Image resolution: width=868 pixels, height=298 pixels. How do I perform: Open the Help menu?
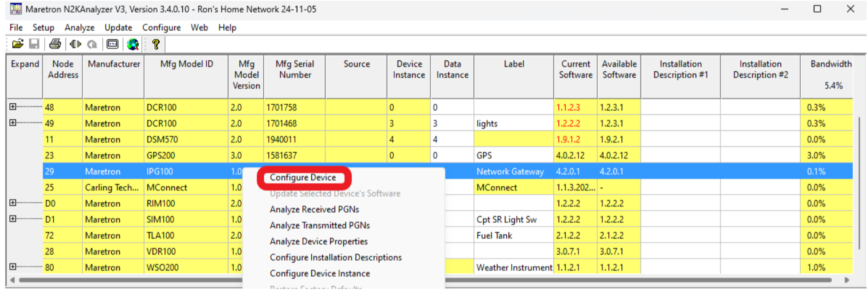227,27
